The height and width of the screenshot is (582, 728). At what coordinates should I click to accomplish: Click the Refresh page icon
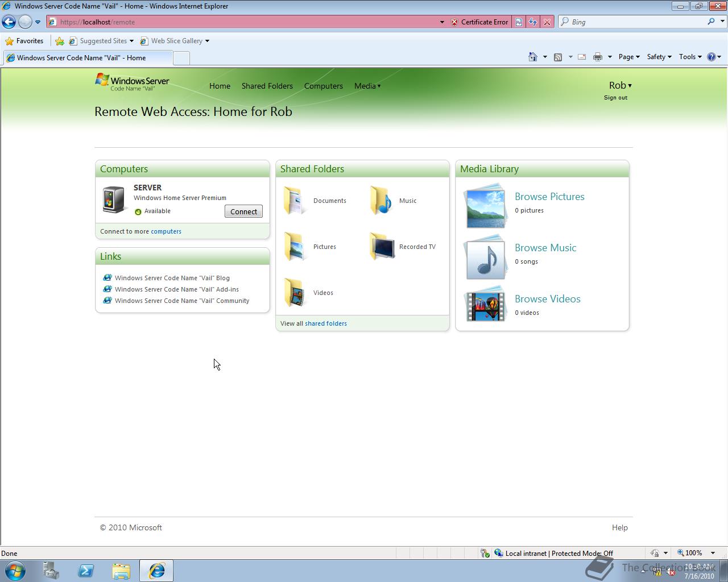533,22
